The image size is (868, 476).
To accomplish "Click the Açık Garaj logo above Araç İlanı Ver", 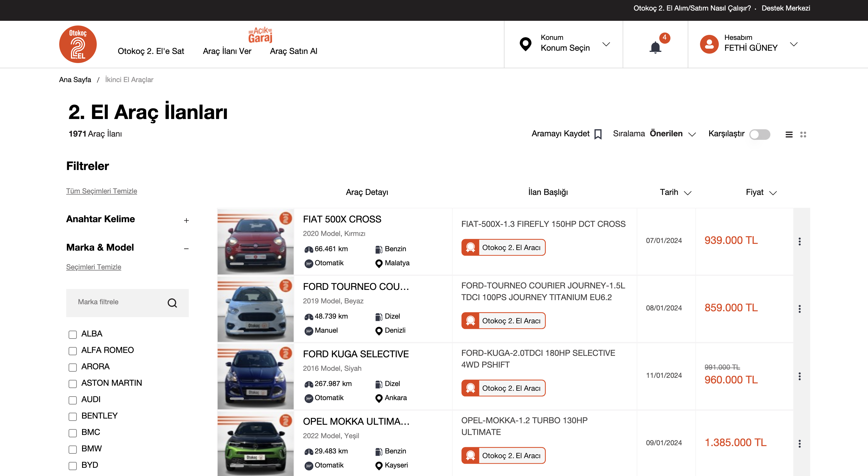I will 260,35.
